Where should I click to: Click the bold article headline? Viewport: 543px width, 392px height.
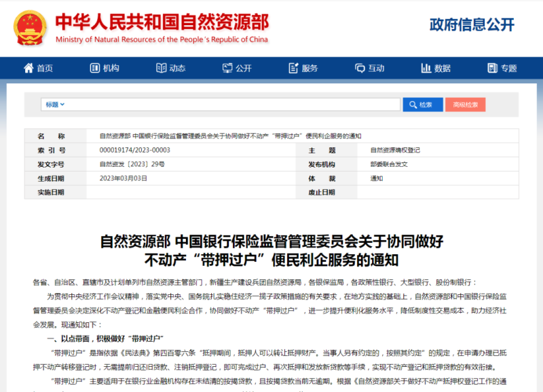(x=271, y=251)
